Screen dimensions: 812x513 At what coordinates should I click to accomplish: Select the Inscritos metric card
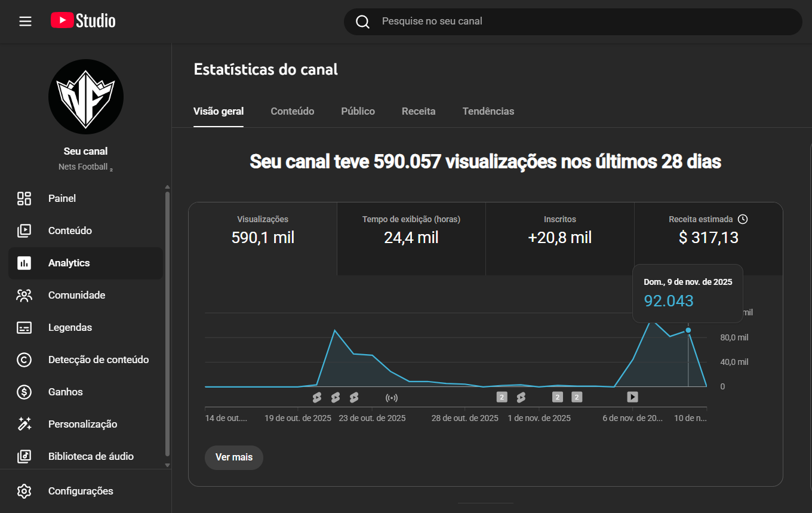[x=559, y=231]
